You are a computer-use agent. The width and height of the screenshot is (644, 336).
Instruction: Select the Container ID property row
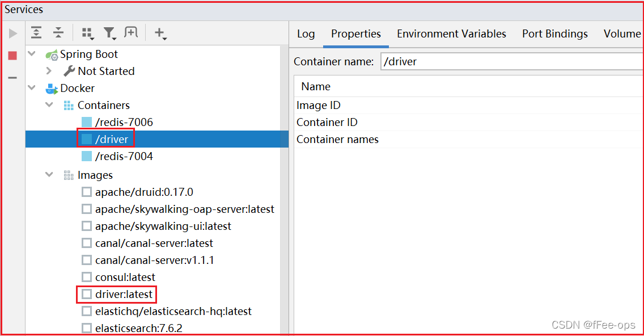[x=469, y=122]
